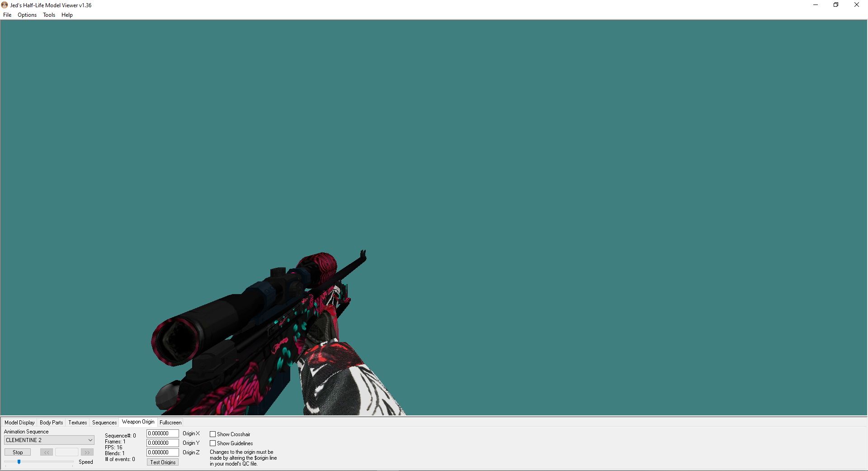Open the Help menu
This screenshot has width=868, height=471.
[67, 15]
